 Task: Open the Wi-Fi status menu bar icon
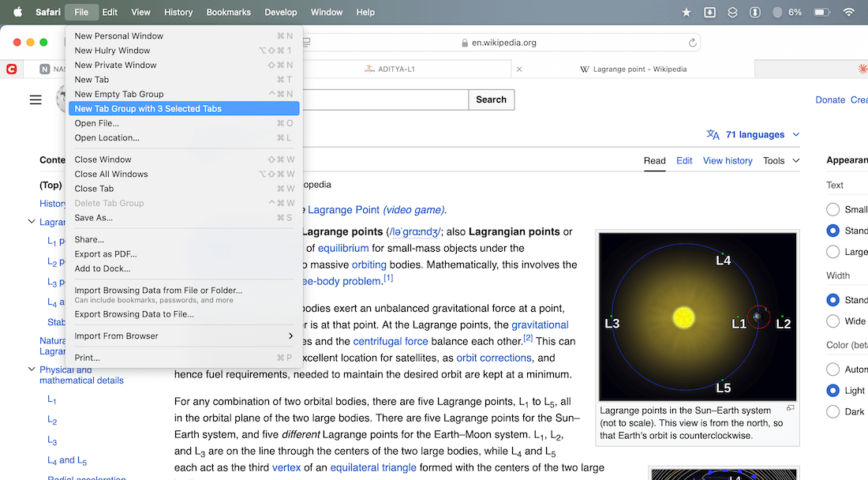(x=849, y=12)
